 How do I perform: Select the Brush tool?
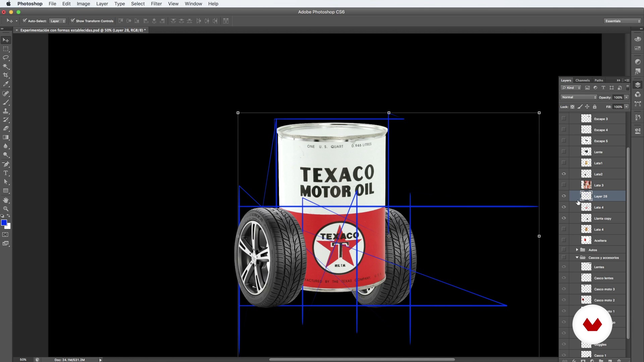6,102
